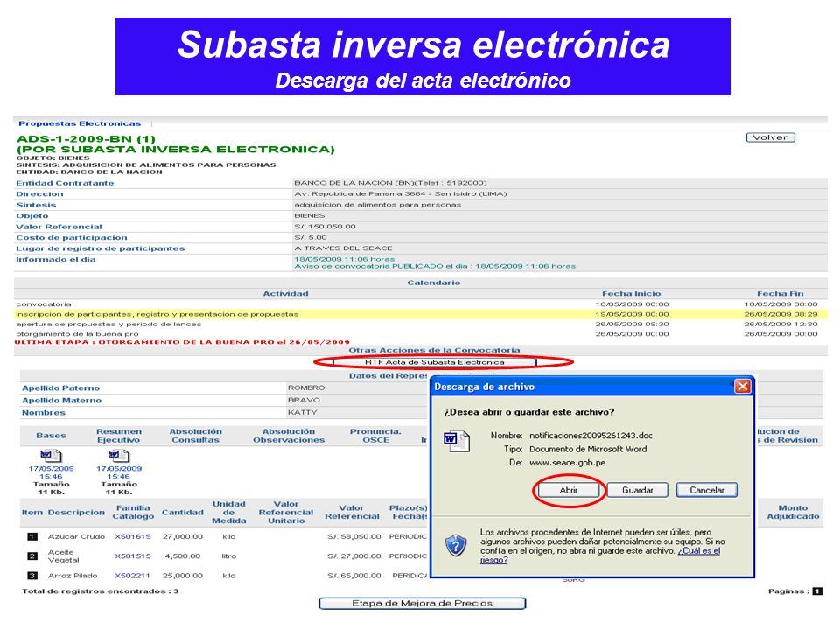Click Aceite Vegetal description
840x630 pixels.
coord(63,556)
